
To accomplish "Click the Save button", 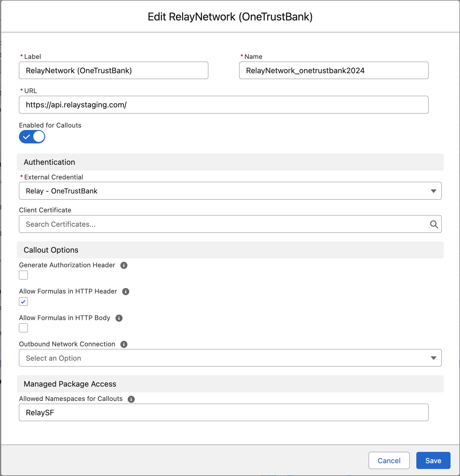I will (433, 460).
